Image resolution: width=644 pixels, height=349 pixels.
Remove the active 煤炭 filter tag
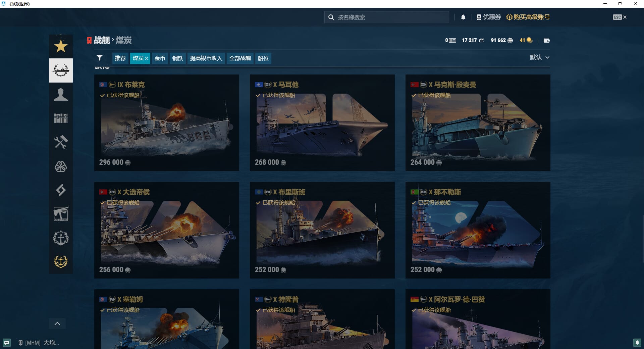click(x=147, y=58)
